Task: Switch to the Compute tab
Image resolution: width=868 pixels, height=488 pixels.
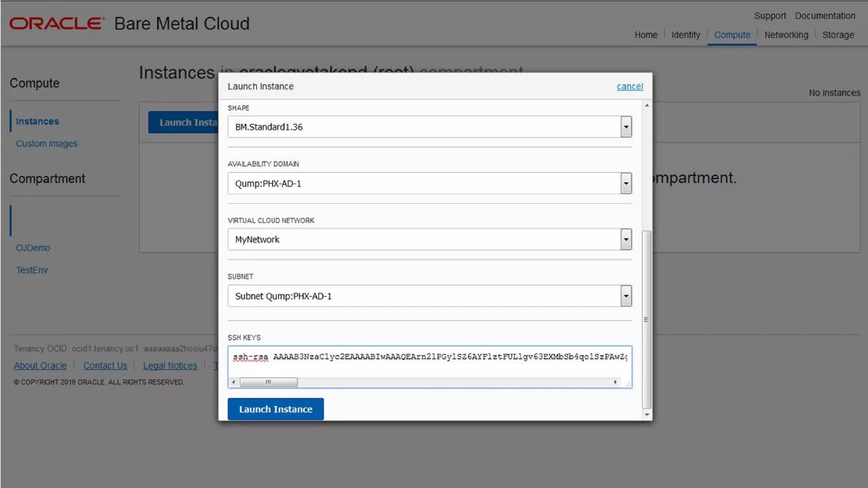Action: tap(732, 35)
